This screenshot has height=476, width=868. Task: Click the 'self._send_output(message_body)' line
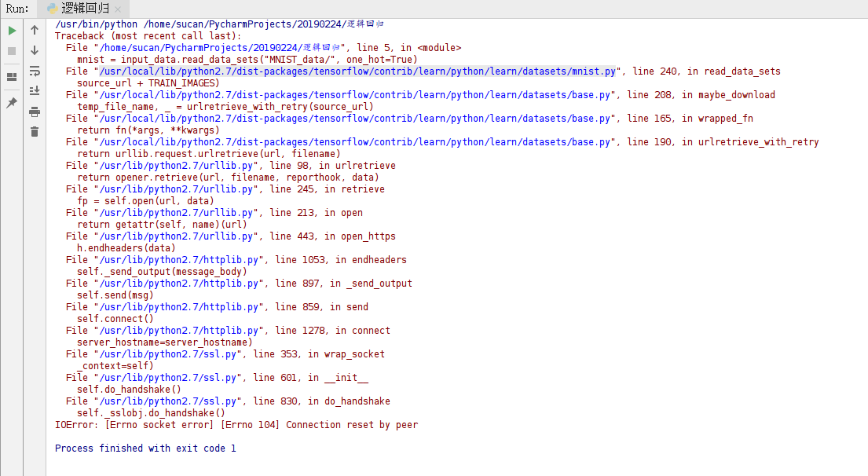click(x=162, y=271)
